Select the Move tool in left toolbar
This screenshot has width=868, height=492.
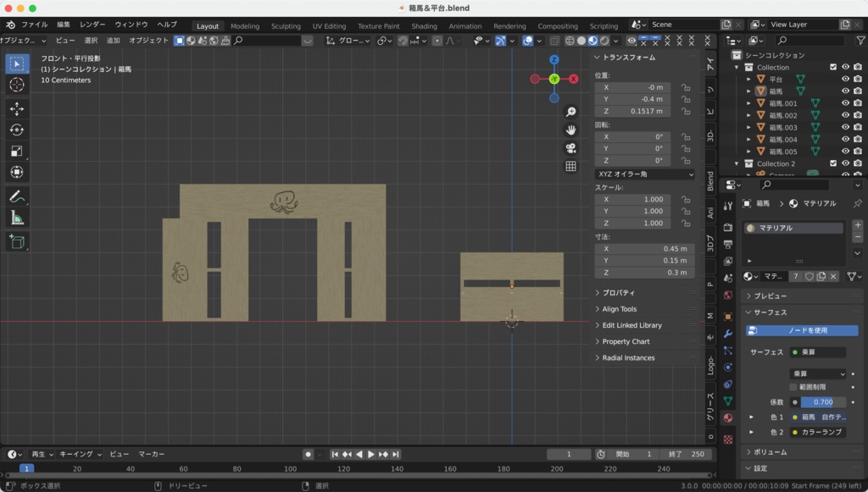(x=17, y=108)
